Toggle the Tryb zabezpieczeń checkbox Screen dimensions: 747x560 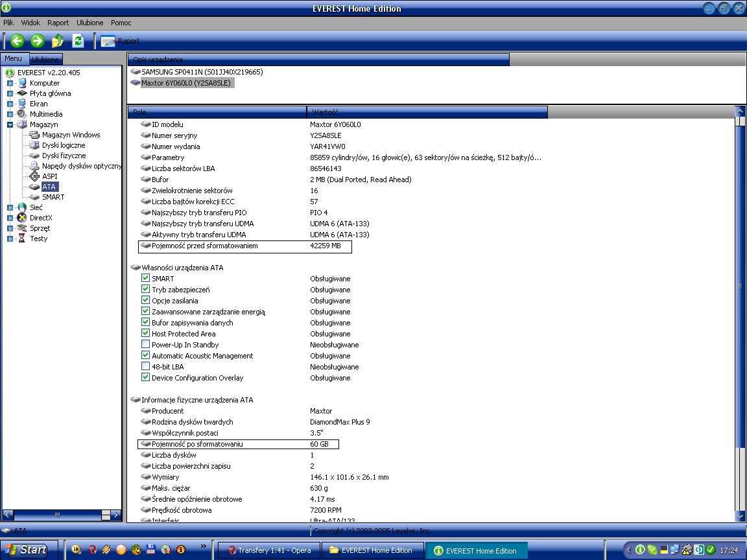[x=146, y=289]
